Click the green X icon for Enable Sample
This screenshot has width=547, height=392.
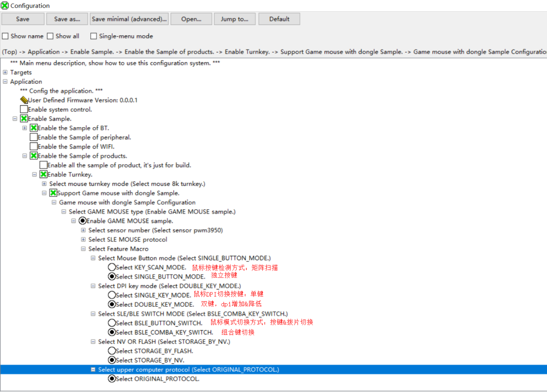tap(24, 118)
